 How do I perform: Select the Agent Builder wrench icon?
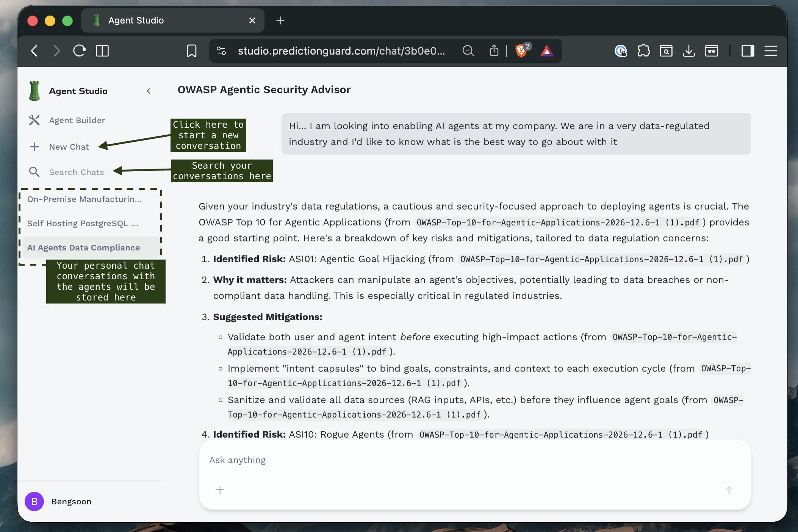(x=34, y=120)
